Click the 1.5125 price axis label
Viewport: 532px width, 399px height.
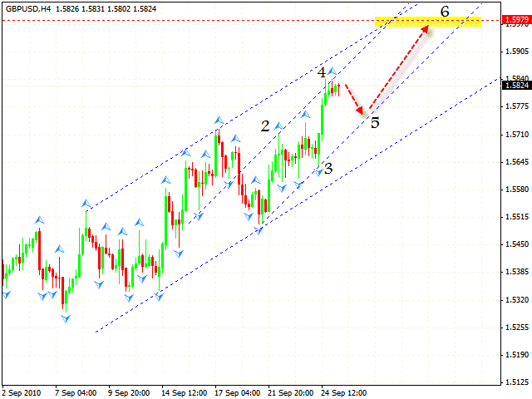click(x=517, y=382)
